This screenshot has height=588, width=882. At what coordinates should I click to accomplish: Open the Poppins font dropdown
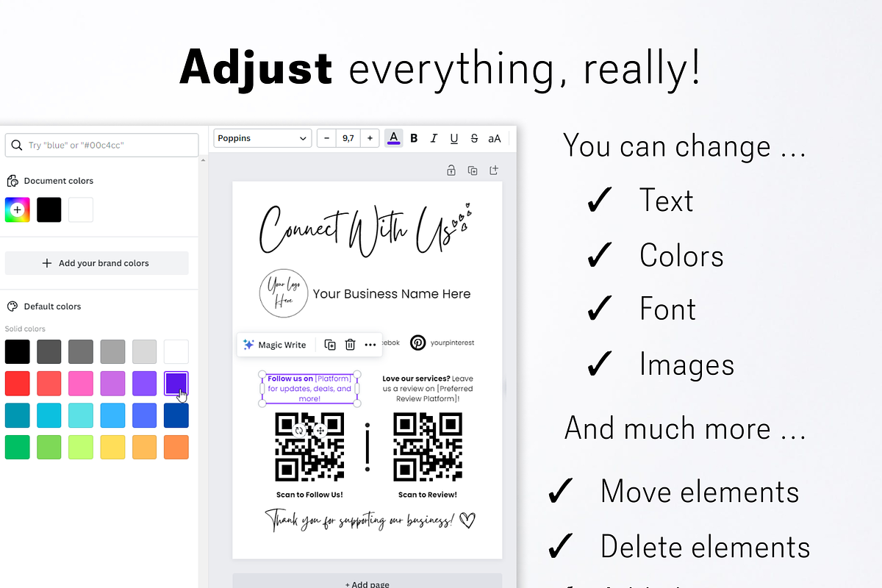[x=262, y=138]
